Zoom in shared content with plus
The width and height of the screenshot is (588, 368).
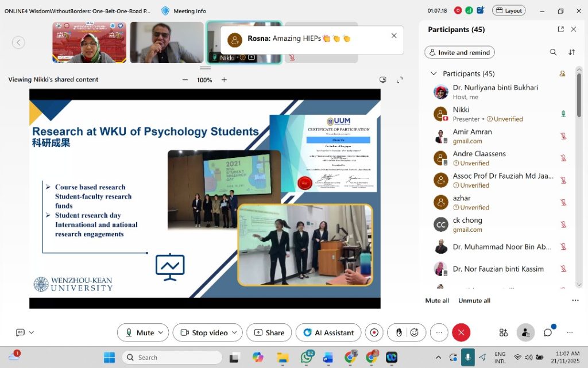tap(224, 80)
